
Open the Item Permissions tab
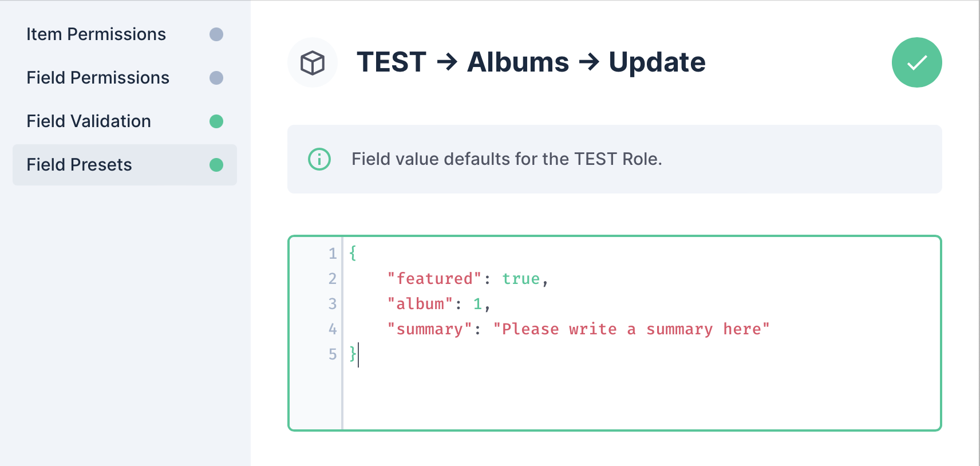pos(96,34)
